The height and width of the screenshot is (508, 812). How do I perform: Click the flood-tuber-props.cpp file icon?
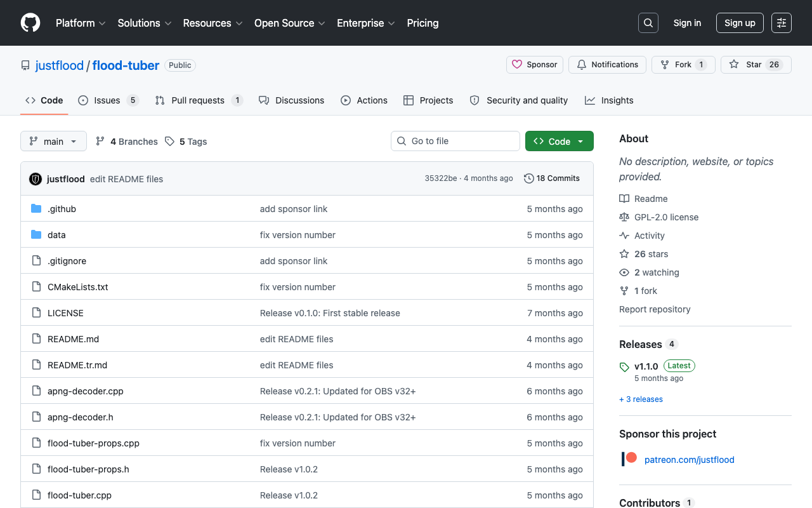(x=36, y=443)
